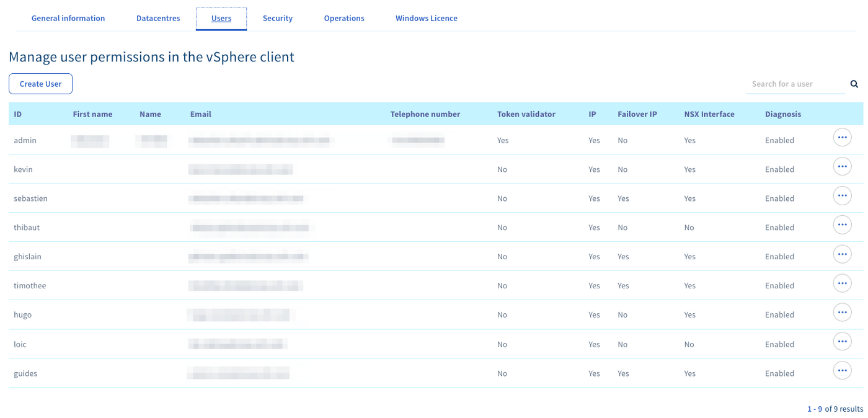Viewport: 868px width, 418px height.
Task: Click ellipsis button for thibaut
Action: 842,225
